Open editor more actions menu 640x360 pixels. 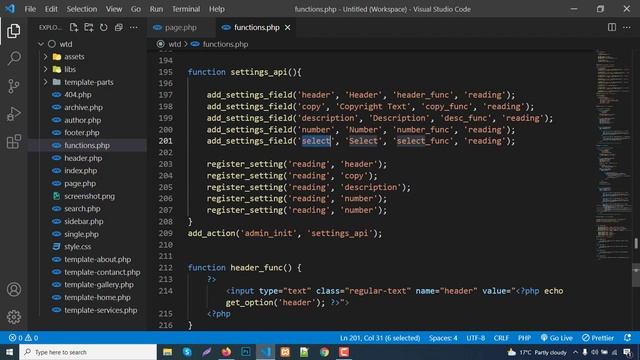[x=627, y=27]
